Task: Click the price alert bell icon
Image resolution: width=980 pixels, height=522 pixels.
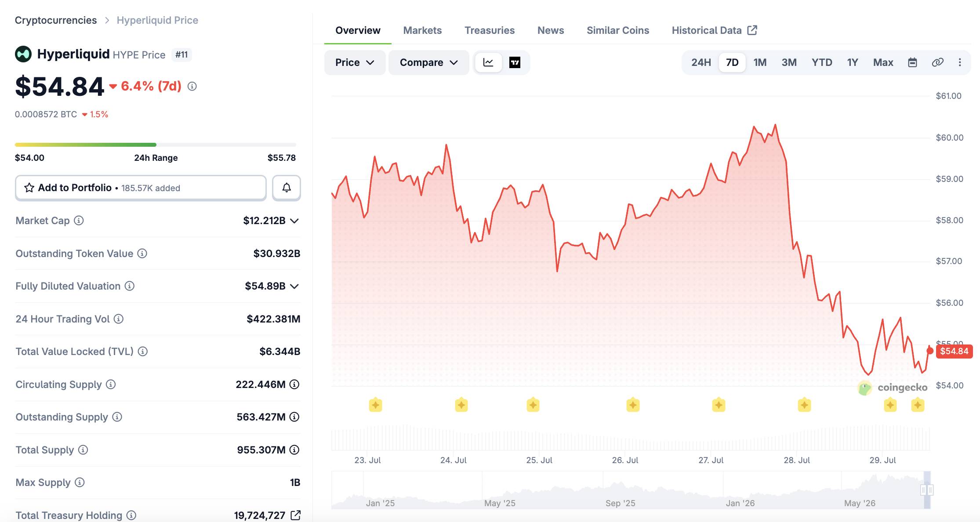Action: pyautogui.click(x=286, y=188)
